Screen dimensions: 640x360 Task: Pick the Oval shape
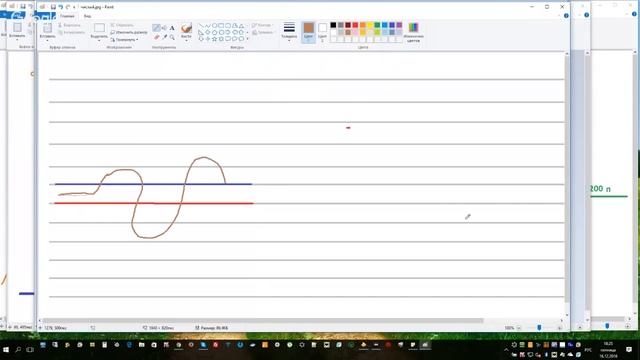point(214,26)
